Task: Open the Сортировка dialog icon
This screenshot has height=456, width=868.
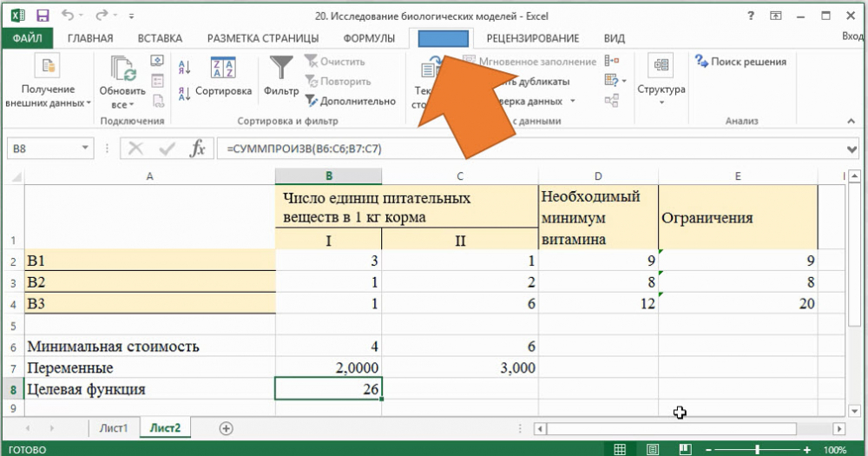Action: (223, 69)
